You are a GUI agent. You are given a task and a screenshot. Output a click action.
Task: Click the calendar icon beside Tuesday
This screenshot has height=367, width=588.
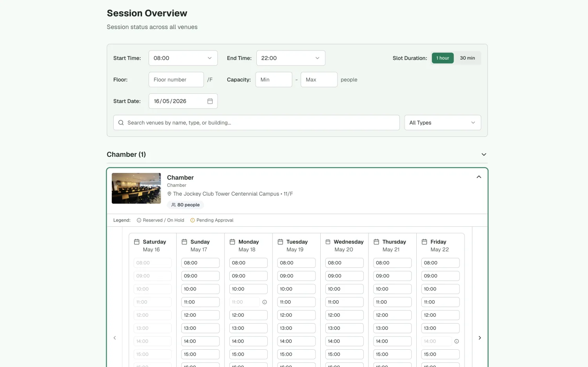280,242
